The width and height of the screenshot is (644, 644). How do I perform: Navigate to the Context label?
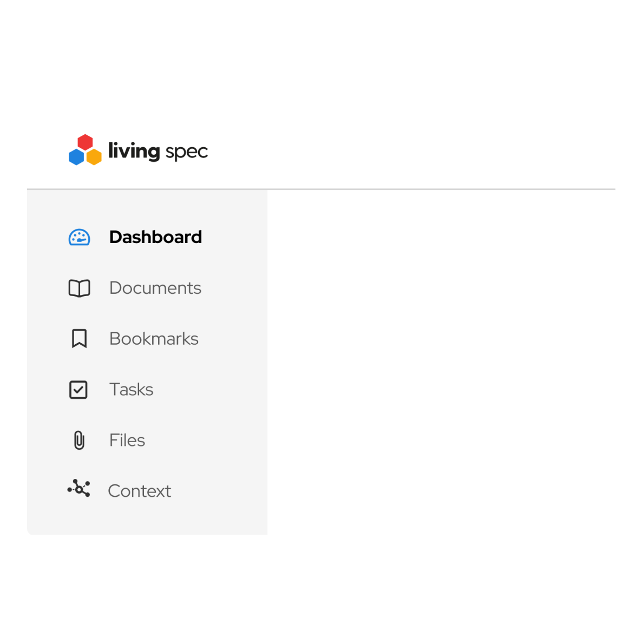(140, 491)
